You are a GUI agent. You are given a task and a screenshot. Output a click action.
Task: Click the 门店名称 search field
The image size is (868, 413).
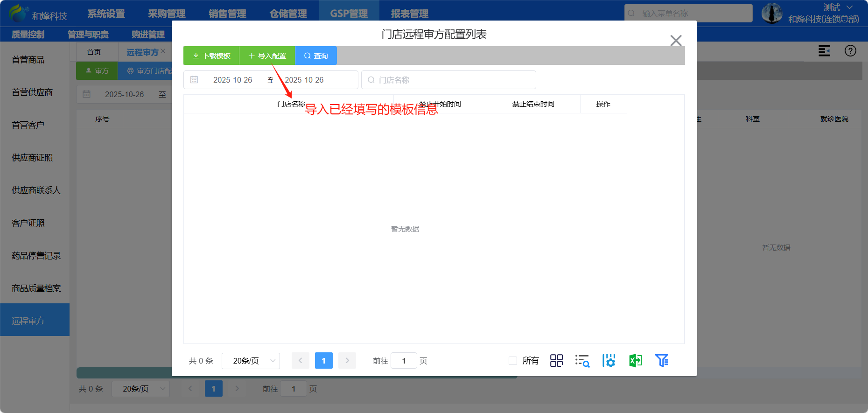tap(448, 80)
